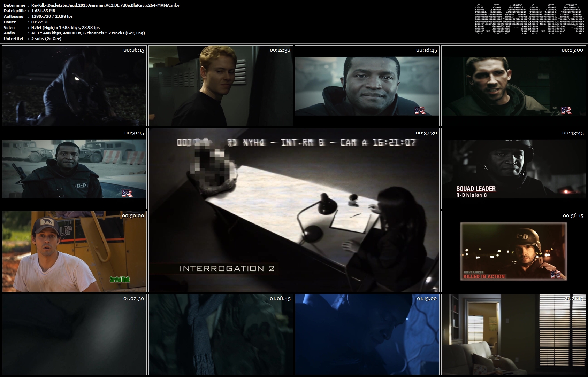Select the file size value 1 631.83 MB
Screen dimensions: 588x377
pos(43,11)
